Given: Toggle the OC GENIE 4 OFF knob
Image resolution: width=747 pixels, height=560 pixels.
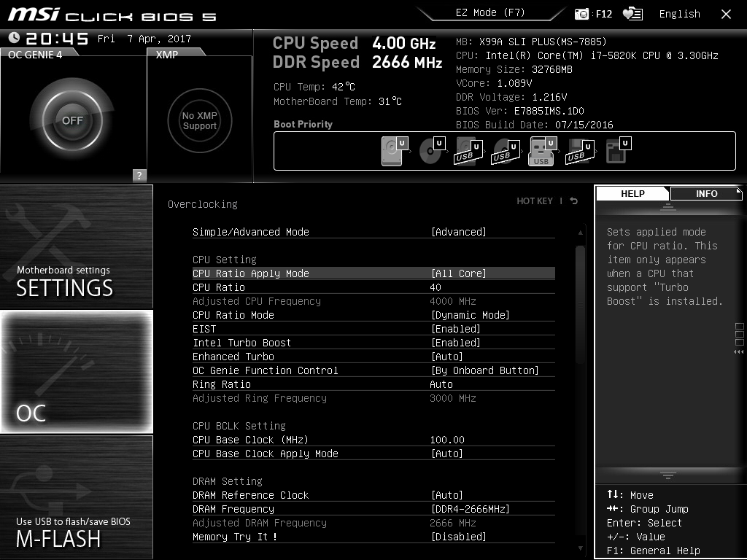Looking at the screenshot, I should [72, 120].
